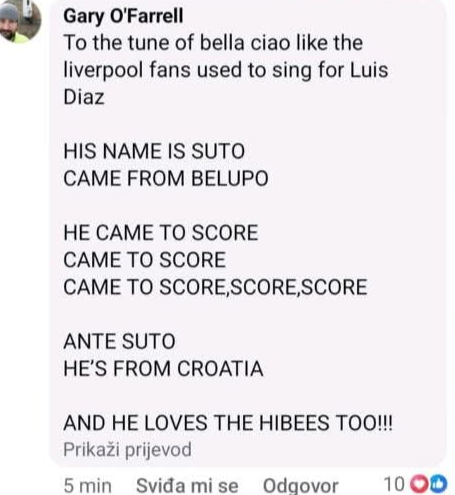Click the line ANTE SUTO
The image size is (455, 495).
(x=119, y=341)
